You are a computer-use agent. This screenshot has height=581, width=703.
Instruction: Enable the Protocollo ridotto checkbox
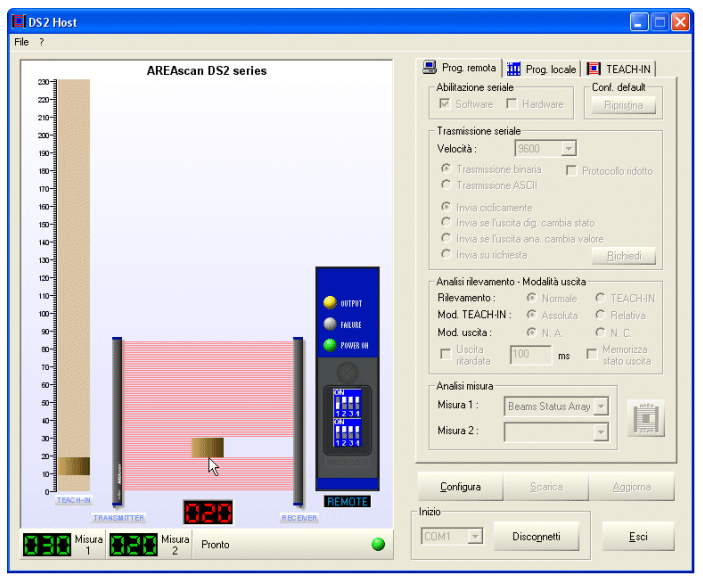pos(571,170)
